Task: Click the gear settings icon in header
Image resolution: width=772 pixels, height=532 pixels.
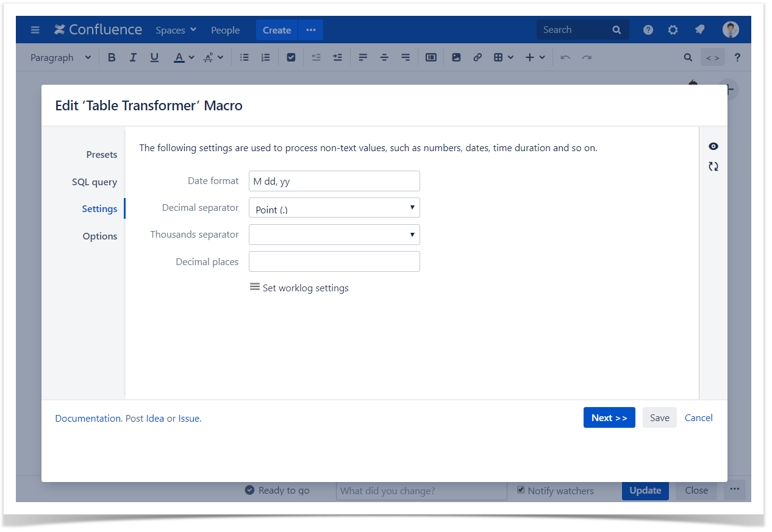Action: (673, 30)
